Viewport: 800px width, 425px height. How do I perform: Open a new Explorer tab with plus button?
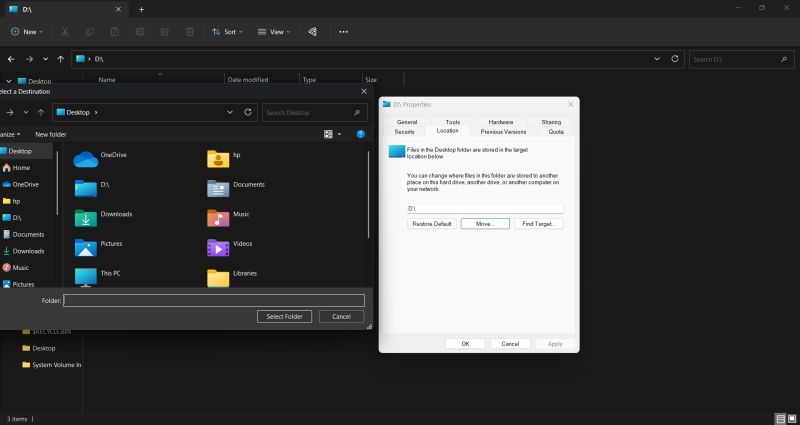point(141,9)
